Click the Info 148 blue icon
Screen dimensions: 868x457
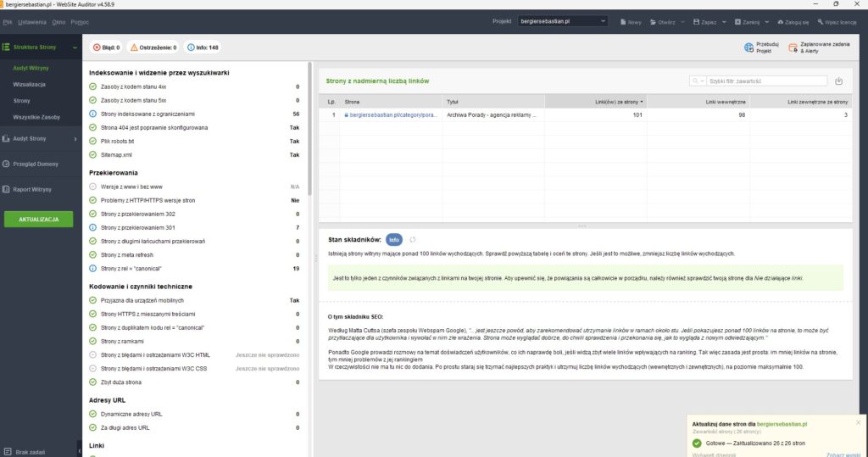(x=191, y=47)
